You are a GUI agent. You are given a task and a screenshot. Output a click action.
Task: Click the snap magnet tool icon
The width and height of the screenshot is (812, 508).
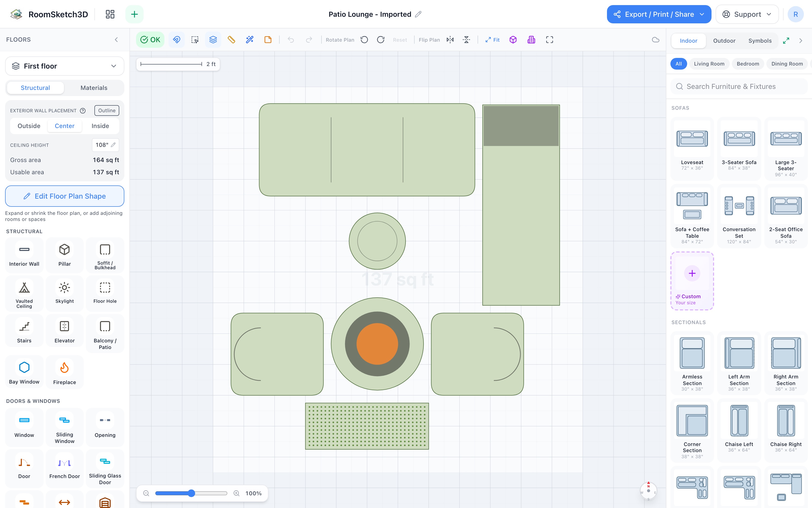(177, 40)
